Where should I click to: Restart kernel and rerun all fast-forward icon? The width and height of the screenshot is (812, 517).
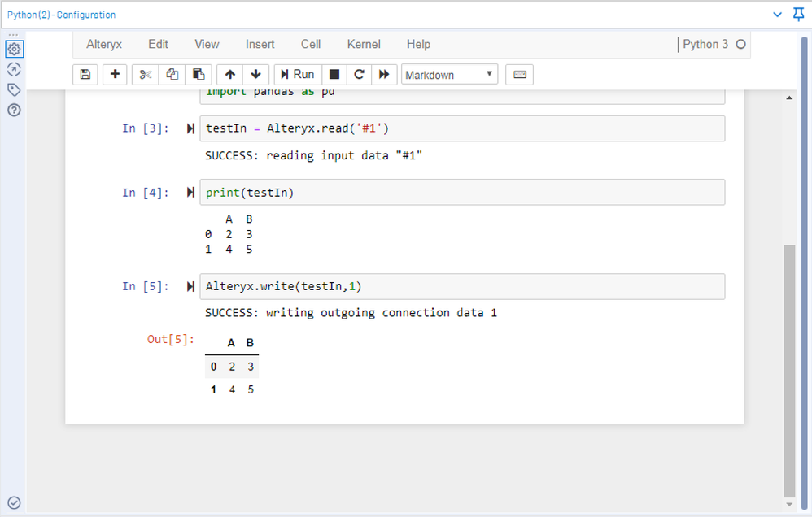click(x=384, y=75)
